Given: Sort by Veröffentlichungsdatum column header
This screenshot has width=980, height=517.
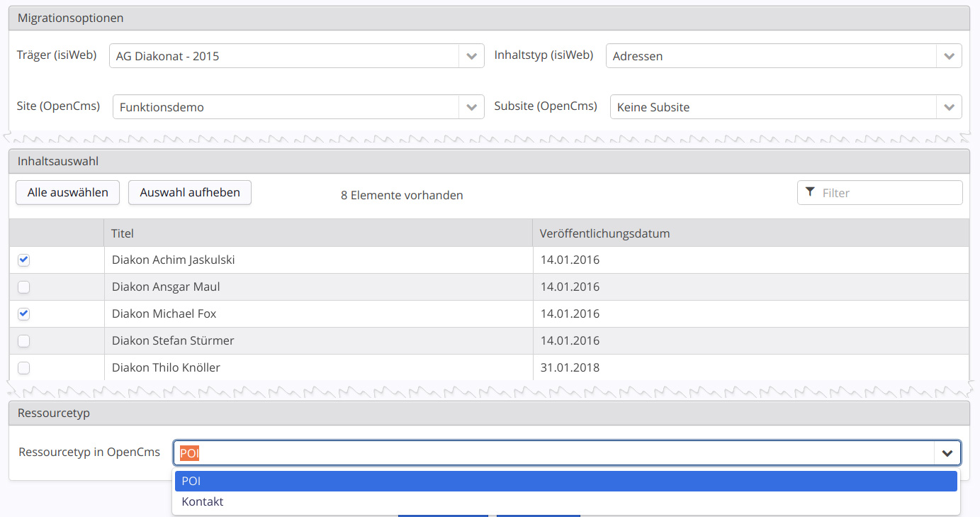Looking at the screenshot, I should tap(750, 233).
